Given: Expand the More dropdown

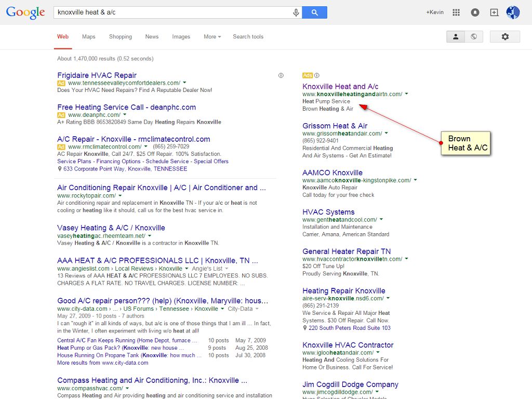Looking at the screenshot, I should pyautogui.click(x=212, y=37).
